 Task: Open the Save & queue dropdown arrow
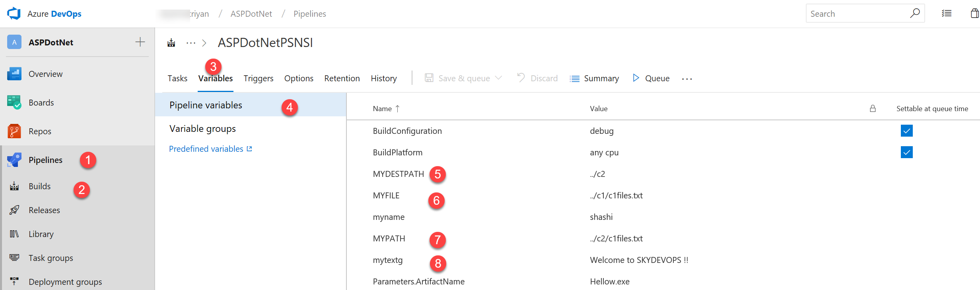[x=498, y=78]
